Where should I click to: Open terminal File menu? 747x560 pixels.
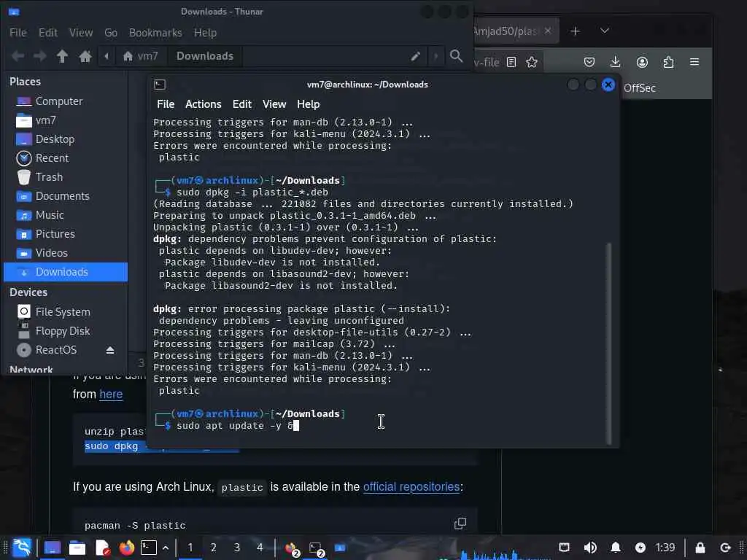pyautogui.click(x=166, y=104)
